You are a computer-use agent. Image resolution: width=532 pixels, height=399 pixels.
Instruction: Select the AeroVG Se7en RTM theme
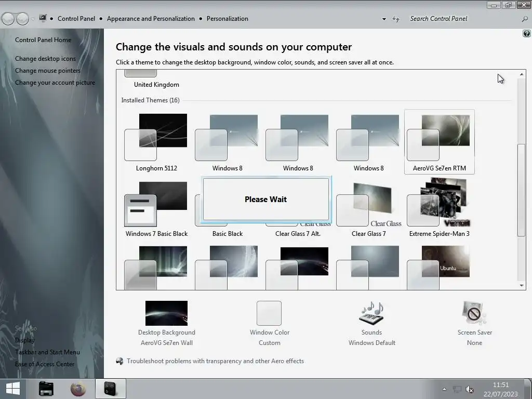point(440,142)
